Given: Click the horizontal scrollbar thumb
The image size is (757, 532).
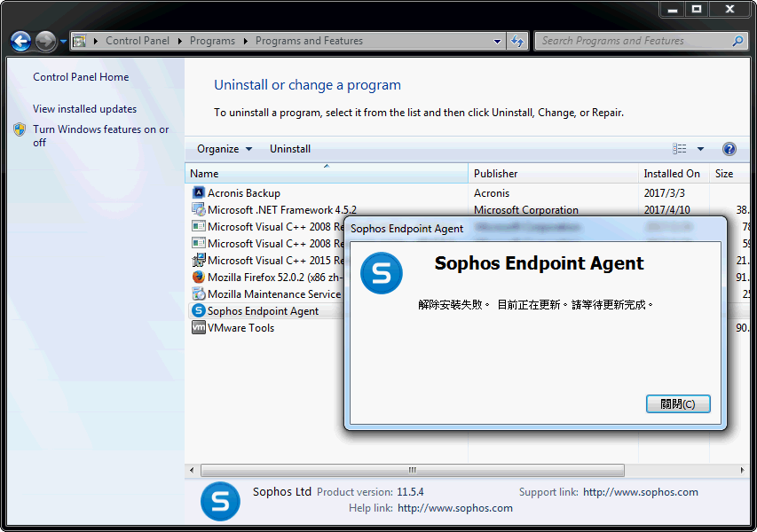Looking at the screenshot, I should 412,470.
